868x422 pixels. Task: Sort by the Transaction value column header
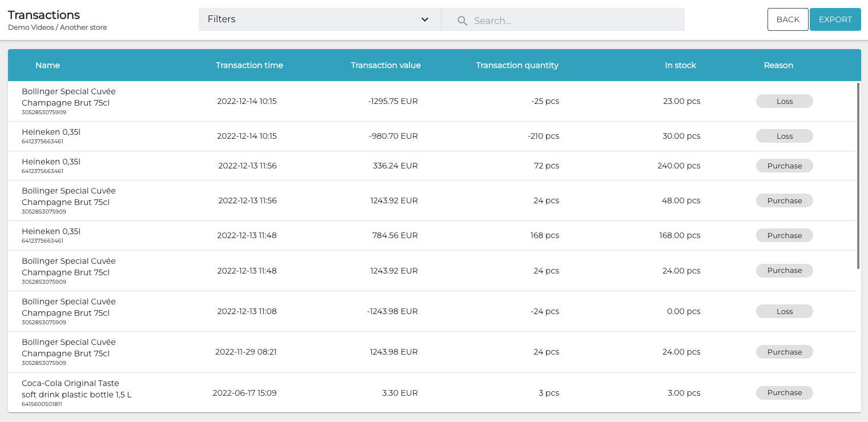point(385,65)
